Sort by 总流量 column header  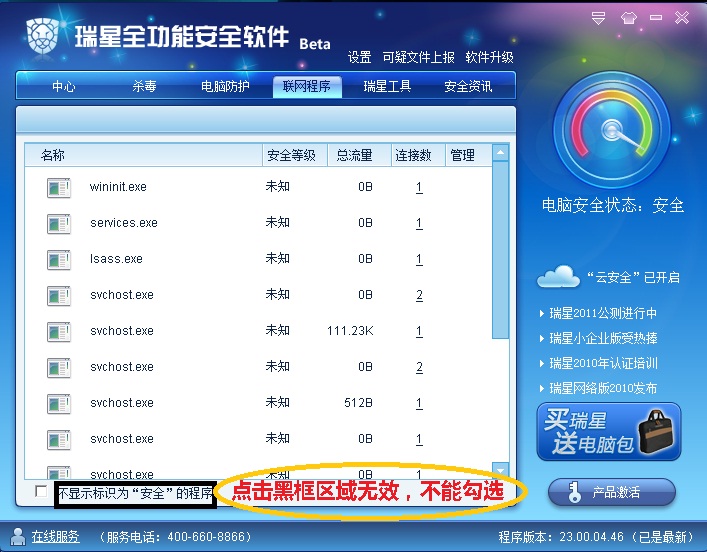point(359,155)
